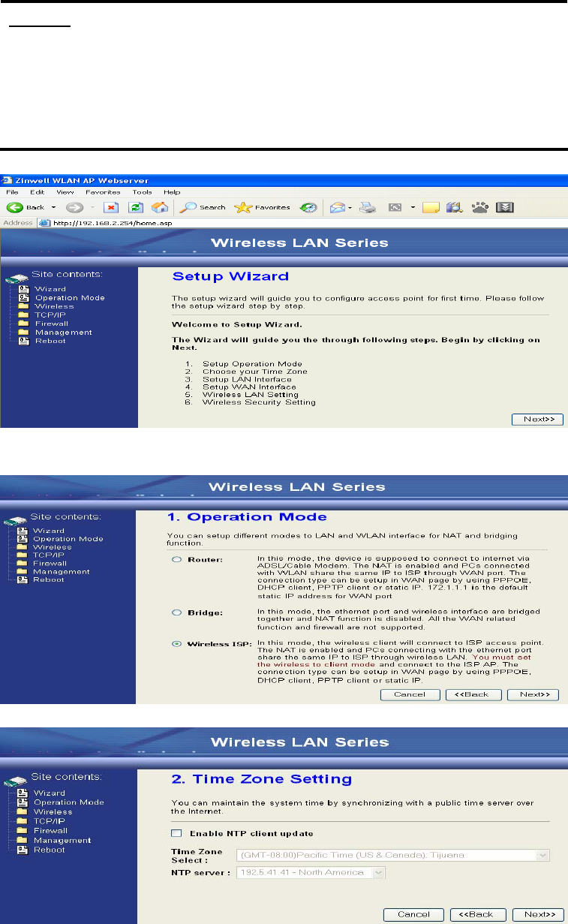Select the Router radio button

coord(176,560)
